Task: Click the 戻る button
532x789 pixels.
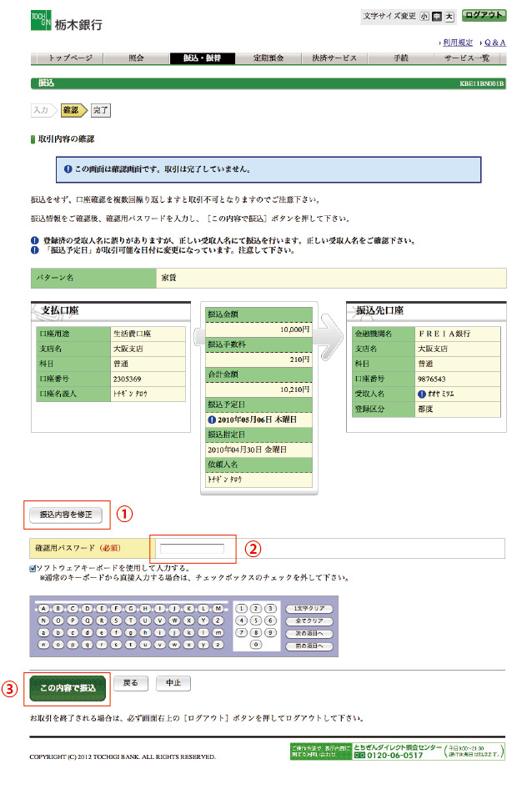Action: click(130, 683)
